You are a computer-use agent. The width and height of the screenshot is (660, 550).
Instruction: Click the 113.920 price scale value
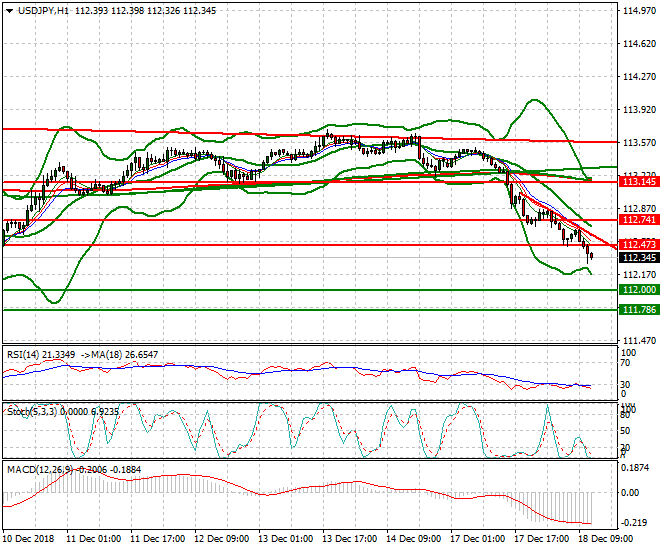(639, 110)
